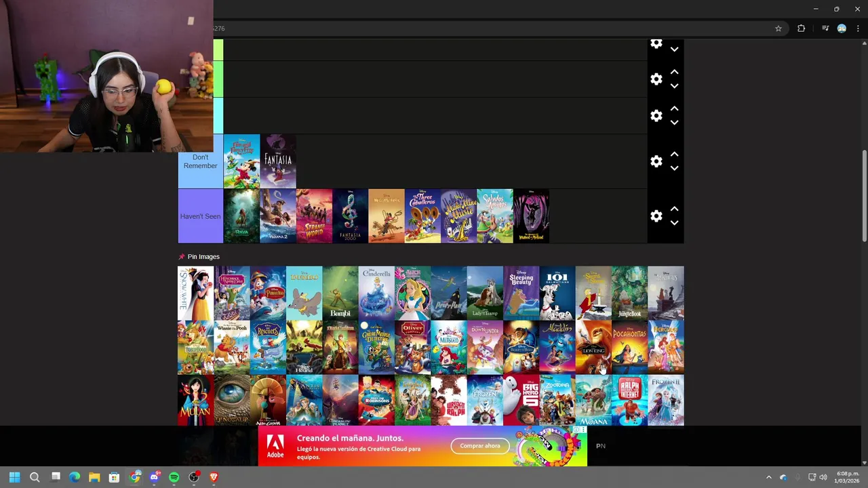Select the Dumbo poster
The image size is (868, 488).
pyautogui.click(x=304, y=293)
